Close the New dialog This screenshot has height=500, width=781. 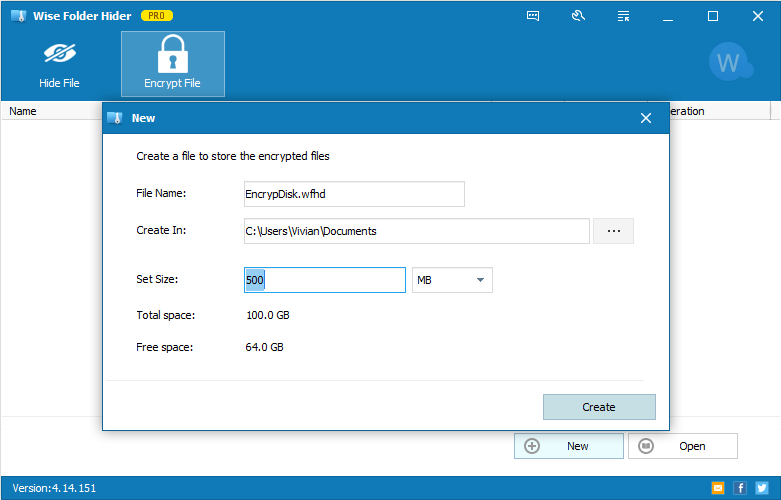pos(646,118)
